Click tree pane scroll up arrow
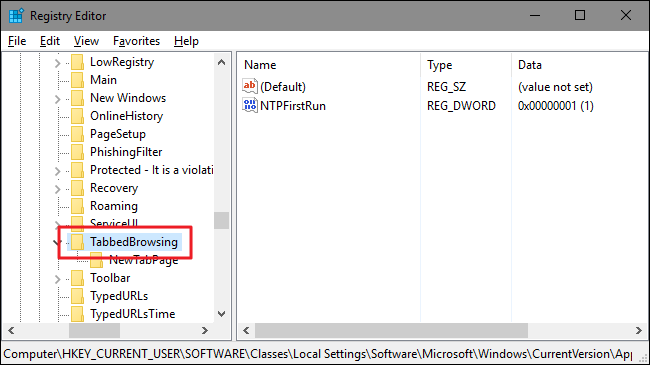 click(x=222, y=62)
